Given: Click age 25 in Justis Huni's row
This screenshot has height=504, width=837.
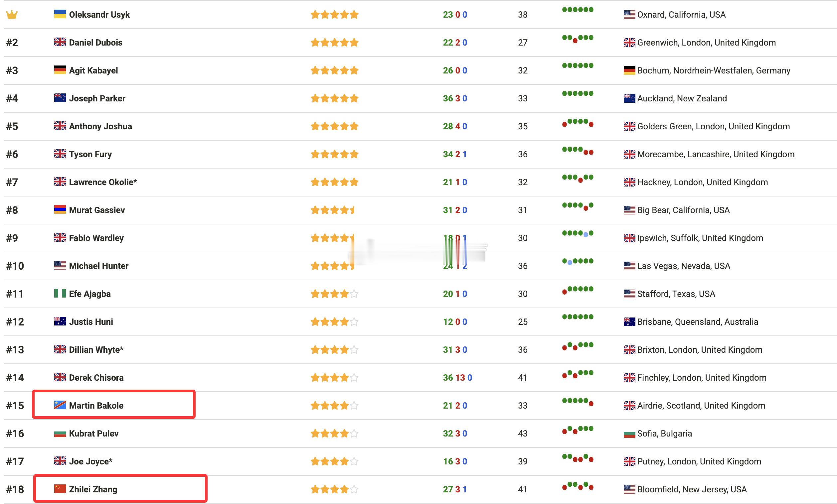Looking at the screenshot, I should 522,322.
